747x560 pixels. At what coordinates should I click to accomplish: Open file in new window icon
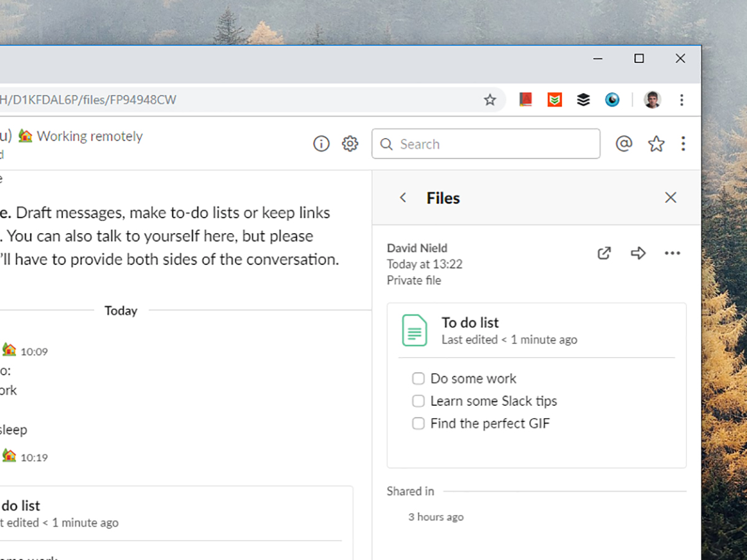[x=604, y=253]
